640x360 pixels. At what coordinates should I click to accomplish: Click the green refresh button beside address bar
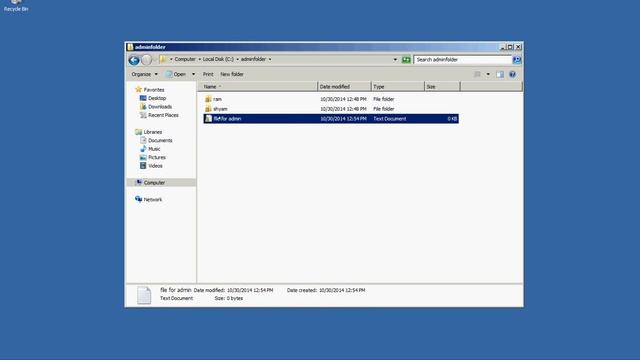(406, 60)
